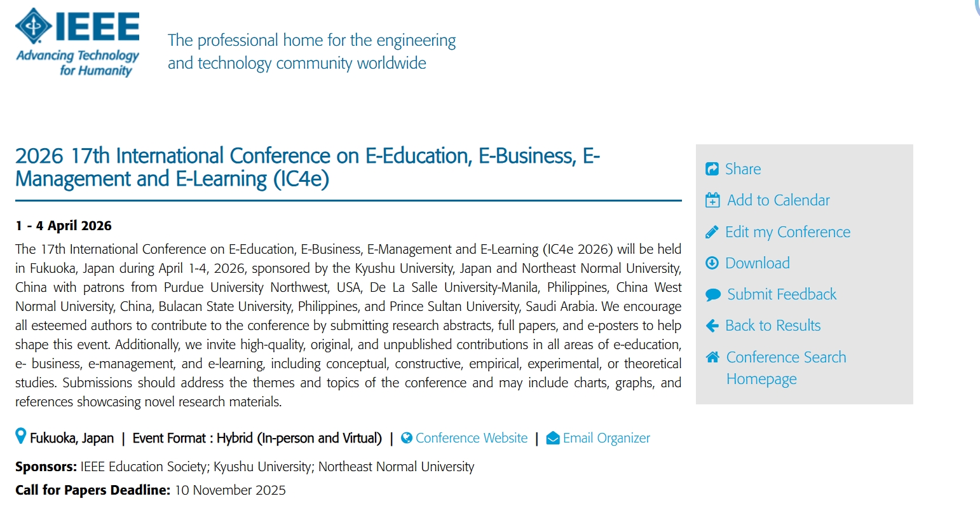980x515 pixels.
Task: Click the IEEE logo
Action: click(77, 43)
